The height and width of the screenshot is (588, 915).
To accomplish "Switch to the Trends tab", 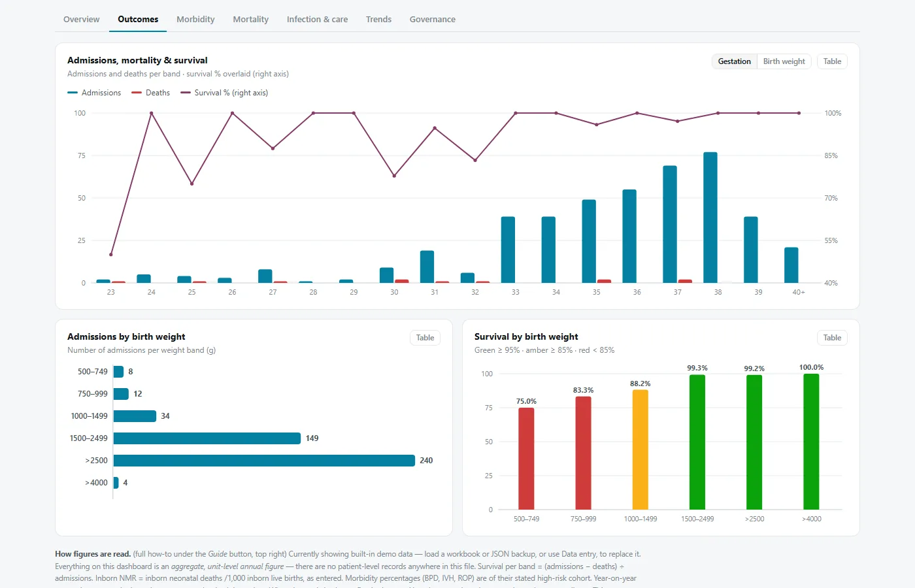I will pyautogui.click(x=378, y=19).
